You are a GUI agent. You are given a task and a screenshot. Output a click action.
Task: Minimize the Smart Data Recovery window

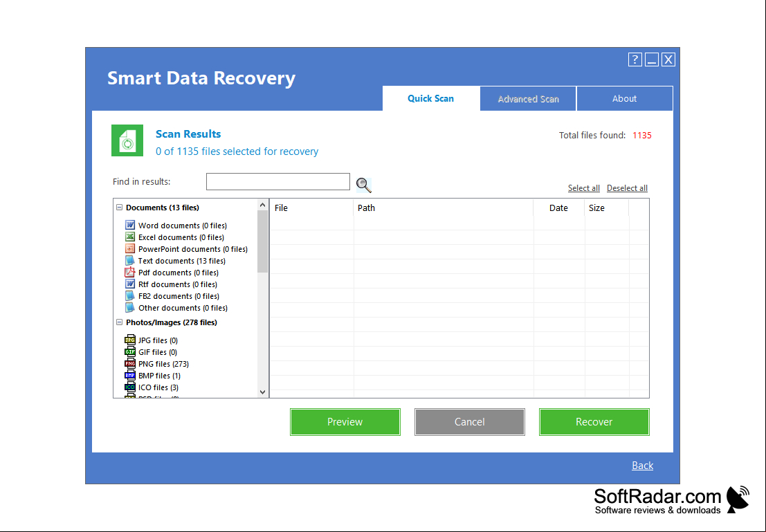point(652,59)
